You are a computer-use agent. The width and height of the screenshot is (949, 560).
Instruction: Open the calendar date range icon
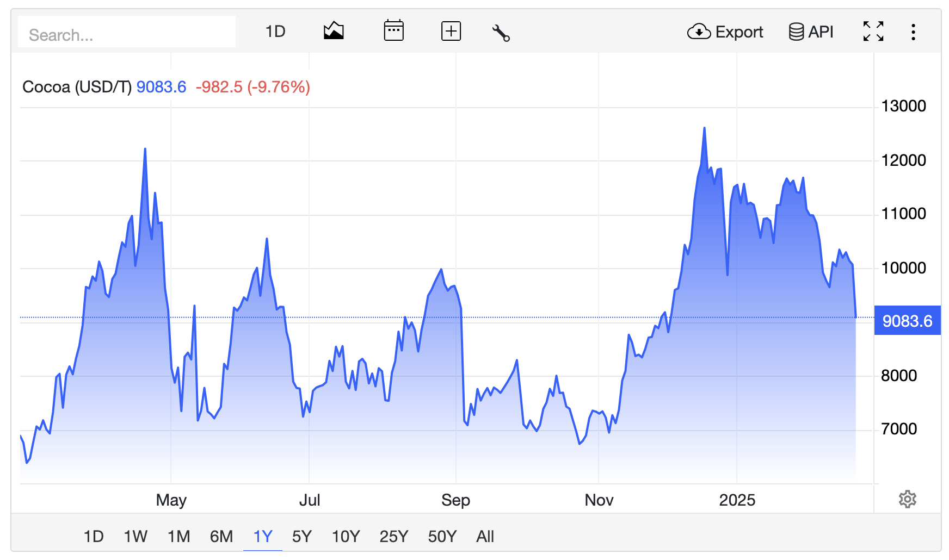[x=393, y=31]
